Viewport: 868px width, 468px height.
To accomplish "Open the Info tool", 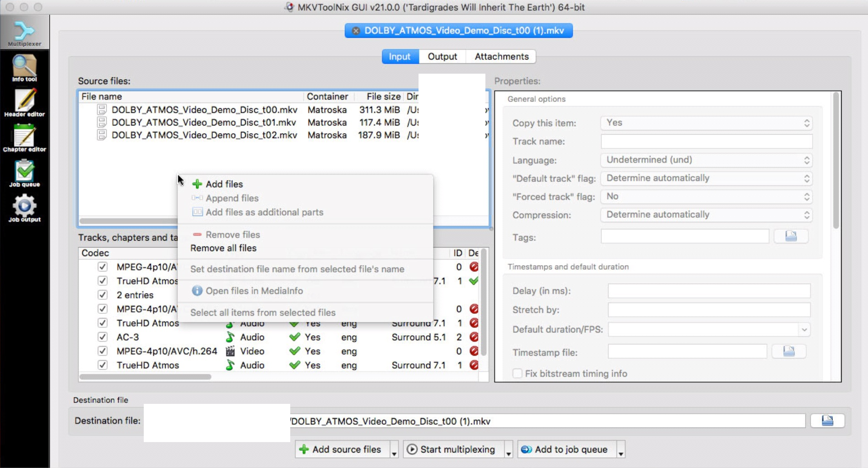I will click(x=25, y=68).
